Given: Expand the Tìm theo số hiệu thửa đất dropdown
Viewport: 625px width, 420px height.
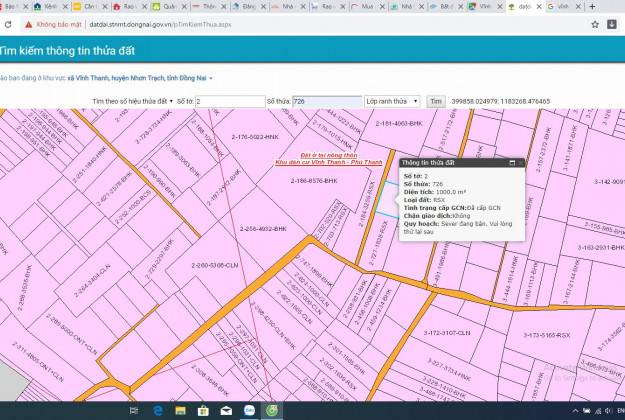Looking at the screenshot, I should (131, 101).
